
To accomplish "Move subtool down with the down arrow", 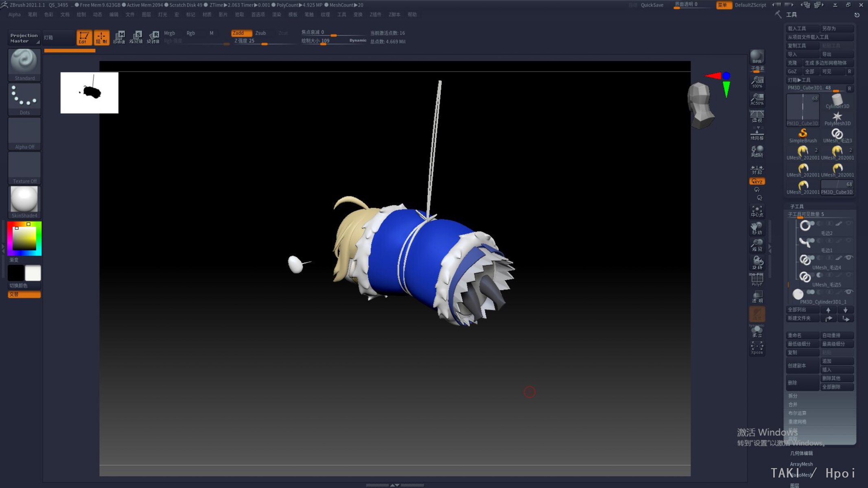I will [x=846, y=310].
